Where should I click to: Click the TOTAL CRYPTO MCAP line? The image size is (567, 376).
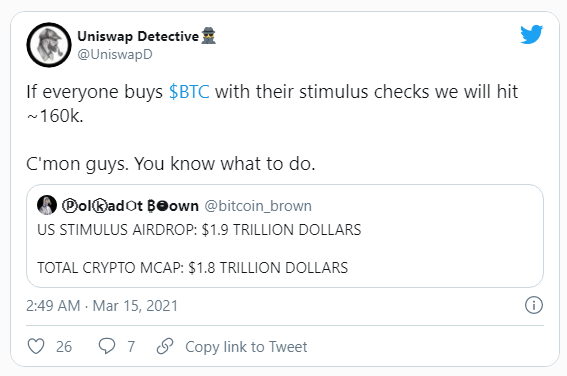tap(192, 268)
